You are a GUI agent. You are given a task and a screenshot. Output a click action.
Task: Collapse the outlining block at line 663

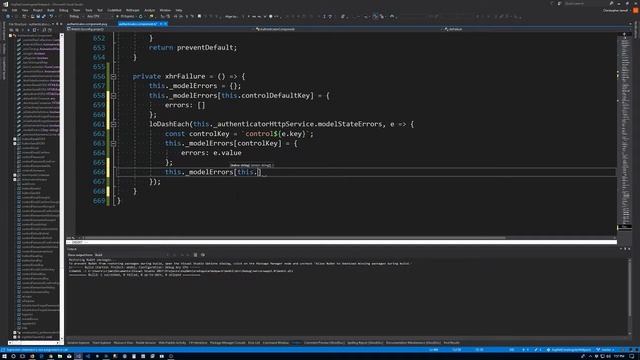point(113,143)
